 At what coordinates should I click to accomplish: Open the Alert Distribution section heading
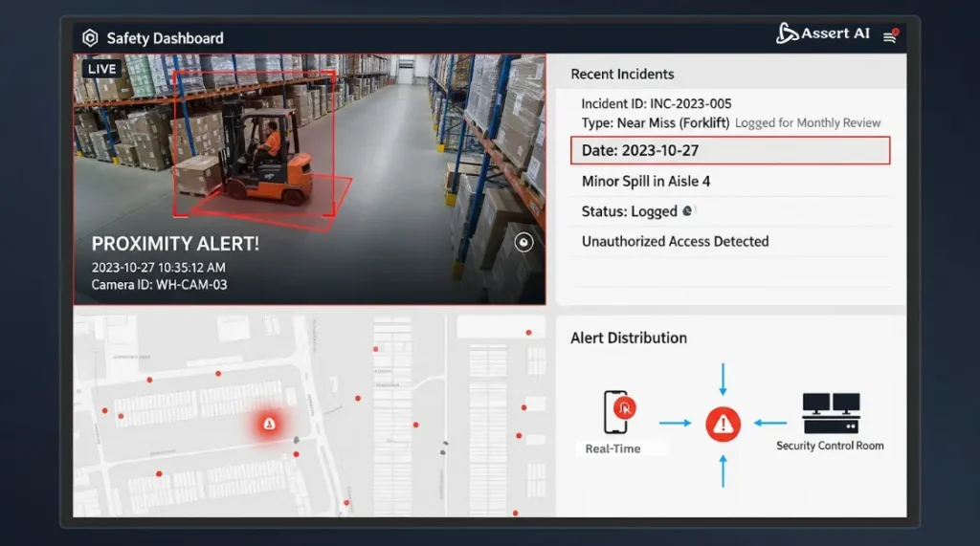pyautogui.click(x=629, y=338)
